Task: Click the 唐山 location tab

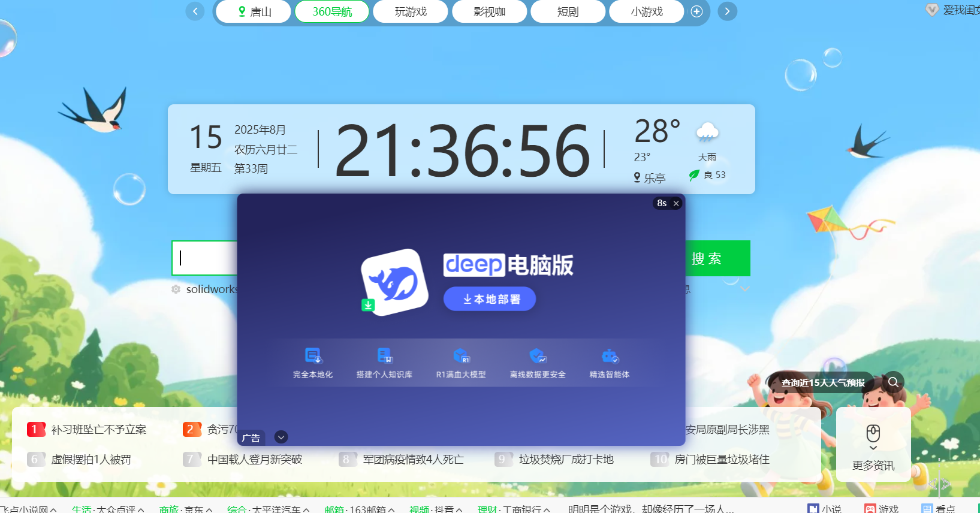Action: (254, 11)
